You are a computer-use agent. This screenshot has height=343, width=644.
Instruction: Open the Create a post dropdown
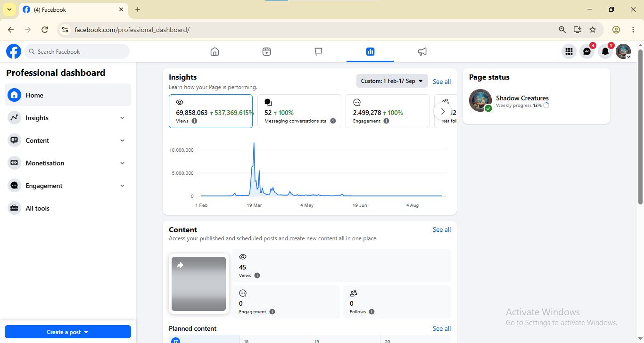coord(68,332)
